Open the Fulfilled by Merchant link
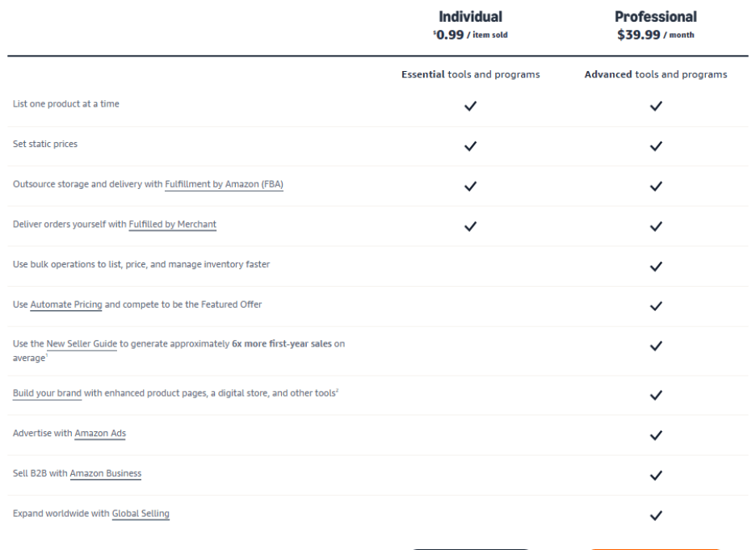The height and width of the screenshot is (550, 756). 172,225
